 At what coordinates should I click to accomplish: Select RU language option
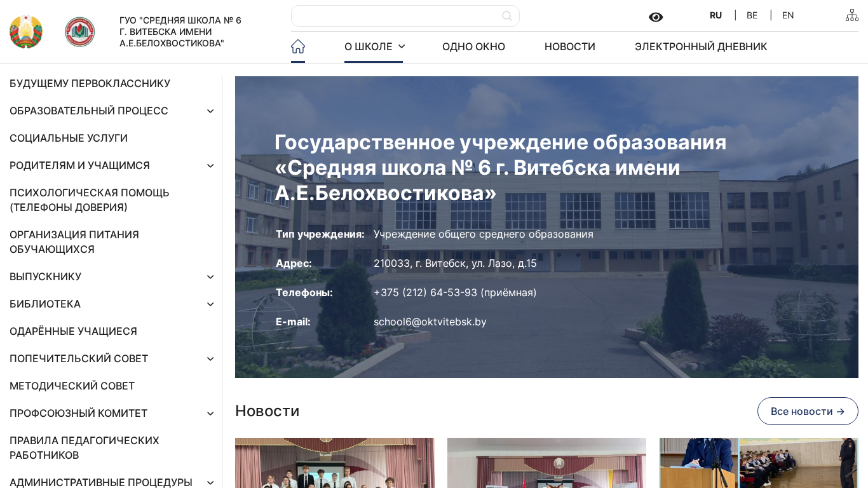715,15
